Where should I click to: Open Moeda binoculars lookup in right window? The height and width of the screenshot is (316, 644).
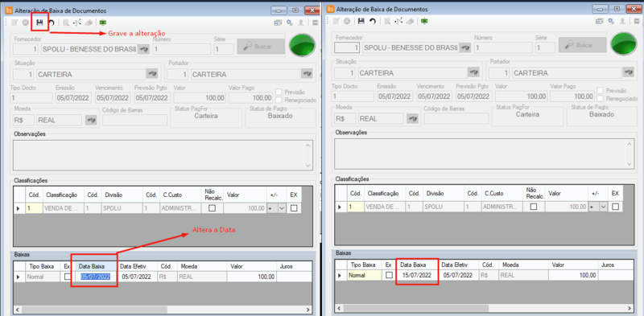(x=412, y=118)
